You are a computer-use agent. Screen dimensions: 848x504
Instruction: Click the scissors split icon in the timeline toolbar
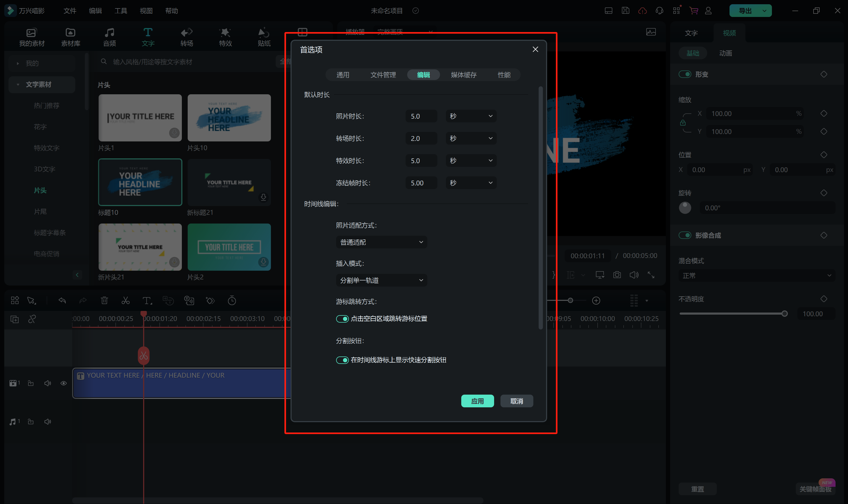125,301
